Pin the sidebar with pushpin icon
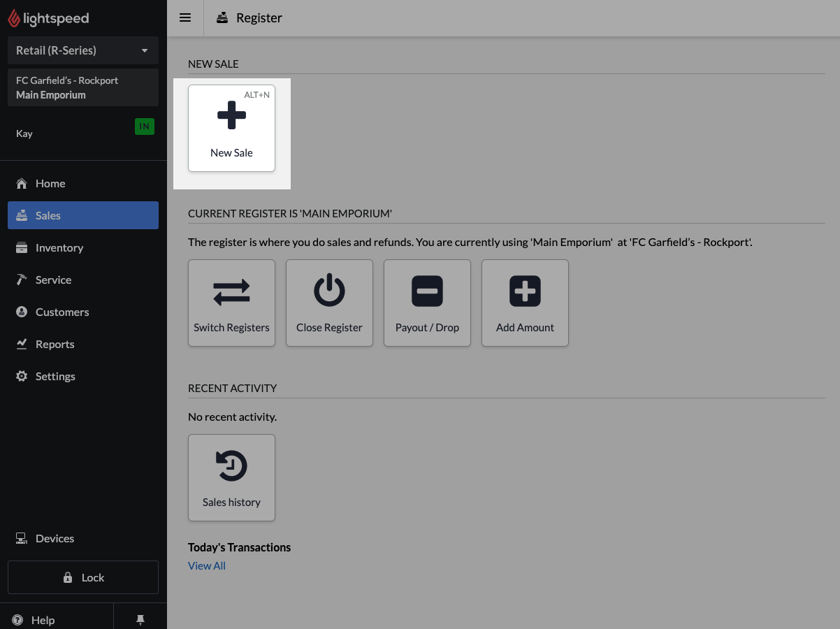Screen dimensions: 840x629 coord(140,620)
